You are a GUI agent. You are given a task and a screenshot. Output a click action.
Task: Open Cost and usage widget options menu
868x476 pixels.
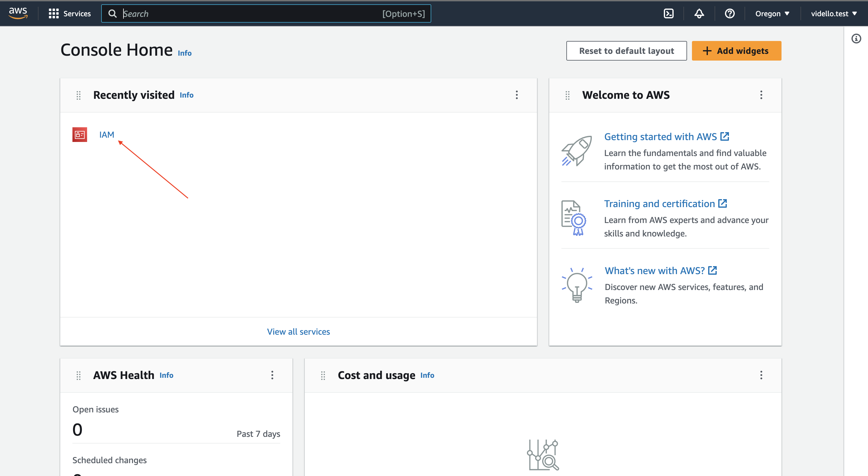(x=761, y=375)
